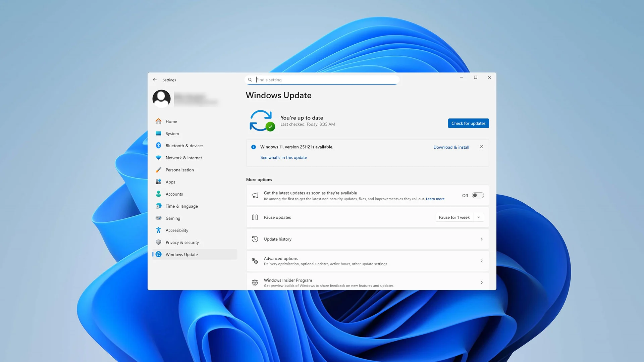Open Accessibility settings
This screenshot has height=362, width=644.
click(195, 230)
